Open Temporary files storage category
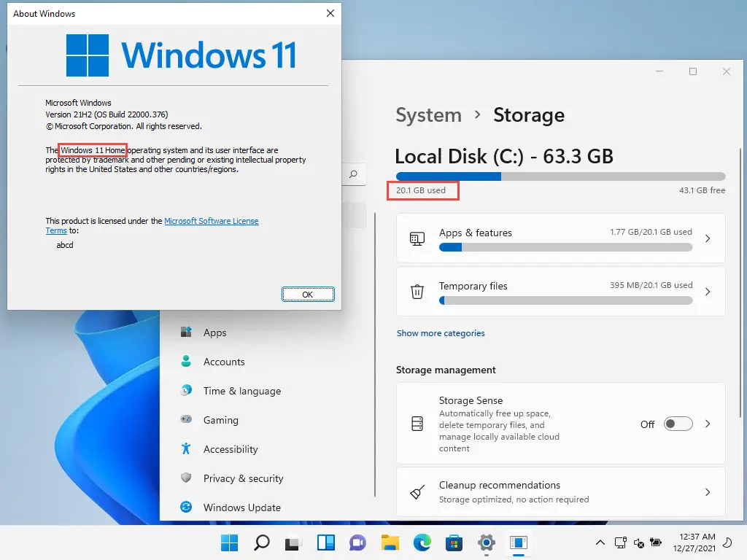Screen dimensions: 747x560 pos(561,291)
